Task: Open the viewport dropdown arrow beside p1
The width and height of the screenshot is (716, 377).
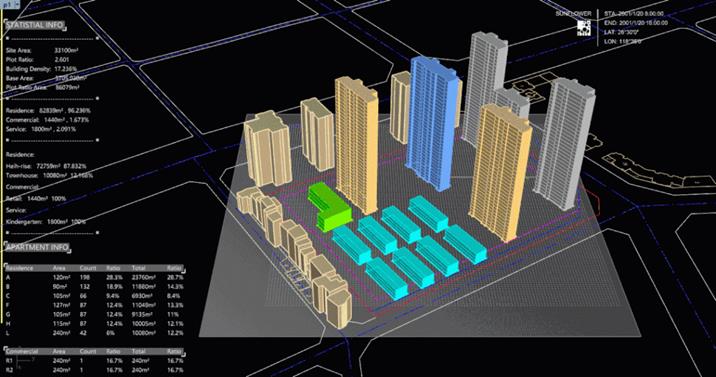Action: (x=17, y=4)
